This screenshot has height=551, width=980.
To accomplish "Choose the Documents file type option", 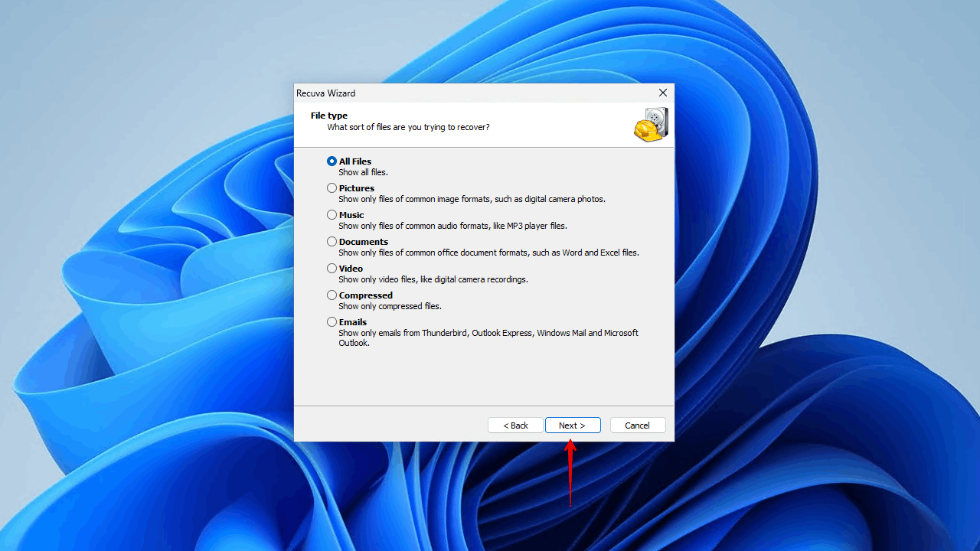I will coord(332,242).
